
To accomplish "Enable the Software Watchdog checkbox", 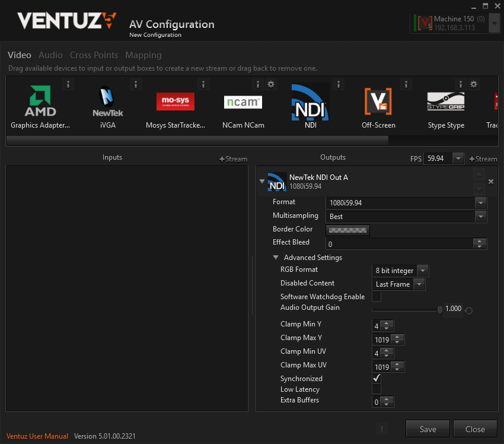I will (377, 297).
